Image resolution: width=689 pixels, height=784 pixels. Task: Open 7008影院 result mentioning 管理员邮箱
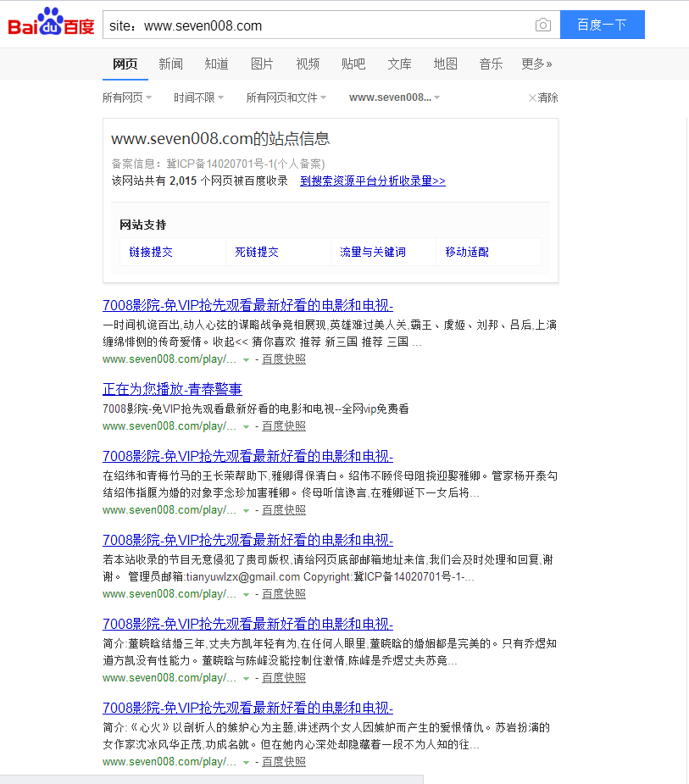[248, 540]
